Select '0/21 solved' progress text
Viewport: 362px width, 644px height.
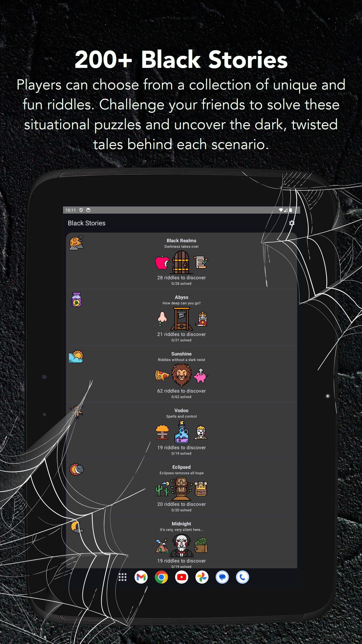(x=181, y=340)
